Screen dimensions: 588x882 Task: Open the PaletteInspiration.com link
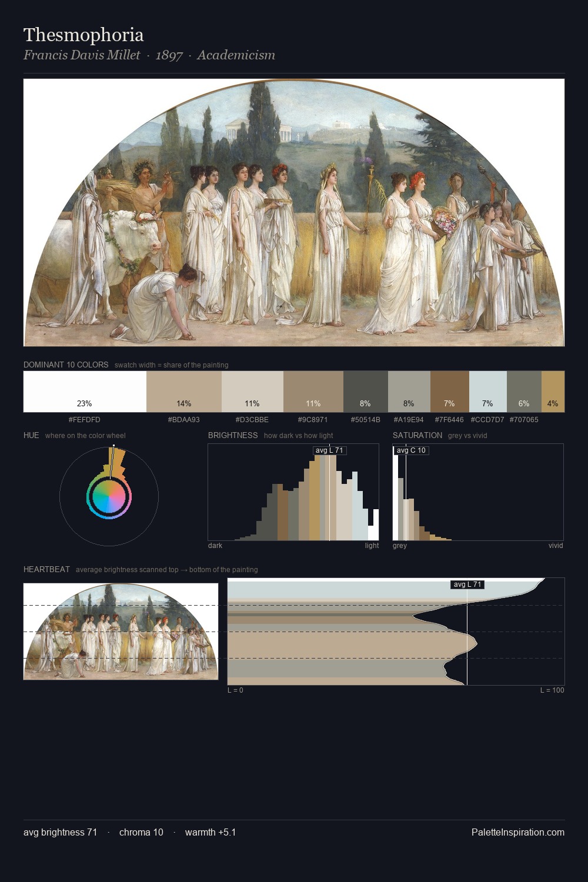click(x=518, y=832)
